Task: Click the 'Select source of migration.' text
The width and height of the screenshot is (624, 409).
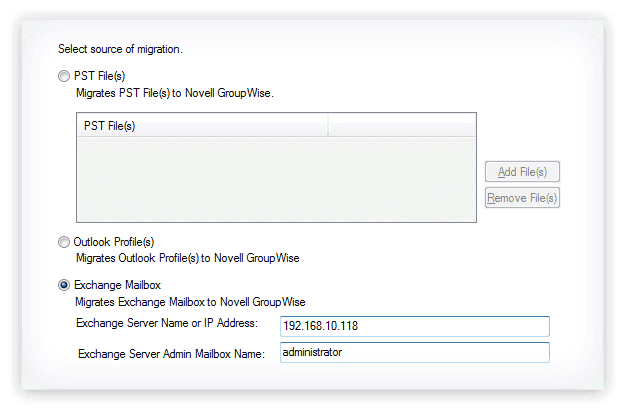Action: click(120, 49)
